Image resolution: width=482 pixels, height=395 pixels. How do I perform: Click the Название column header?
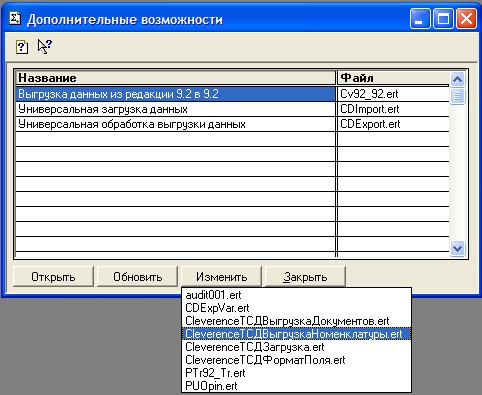click(175, 78)
